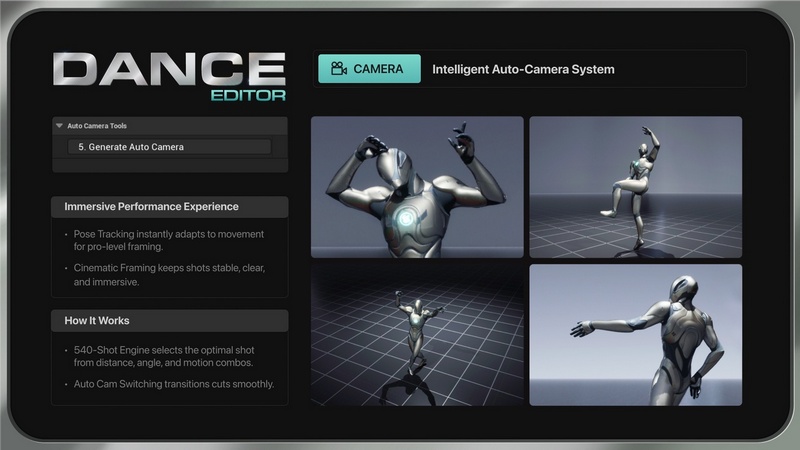Image resolution: width=800 pixels, height=450 pixels.
Task: Select the Cinematic Framing bullet point
Action: (169, 275)
